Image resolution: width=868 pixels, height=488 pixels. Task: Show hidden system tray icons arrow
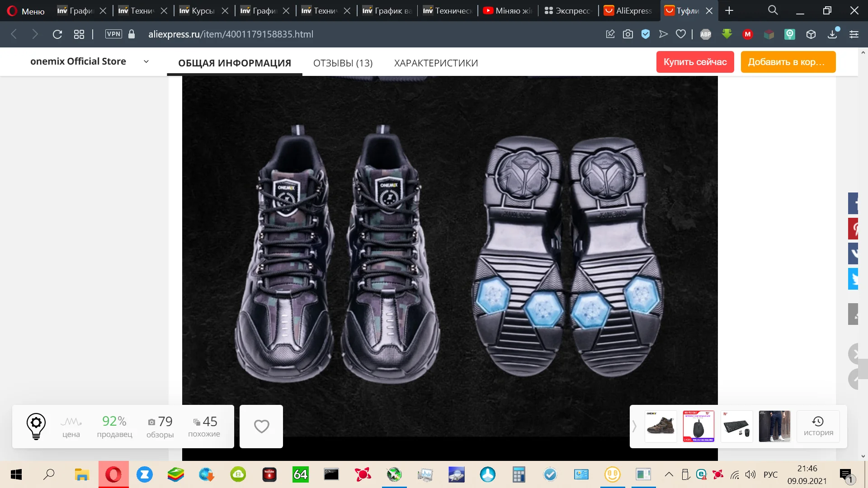[669, 474]
